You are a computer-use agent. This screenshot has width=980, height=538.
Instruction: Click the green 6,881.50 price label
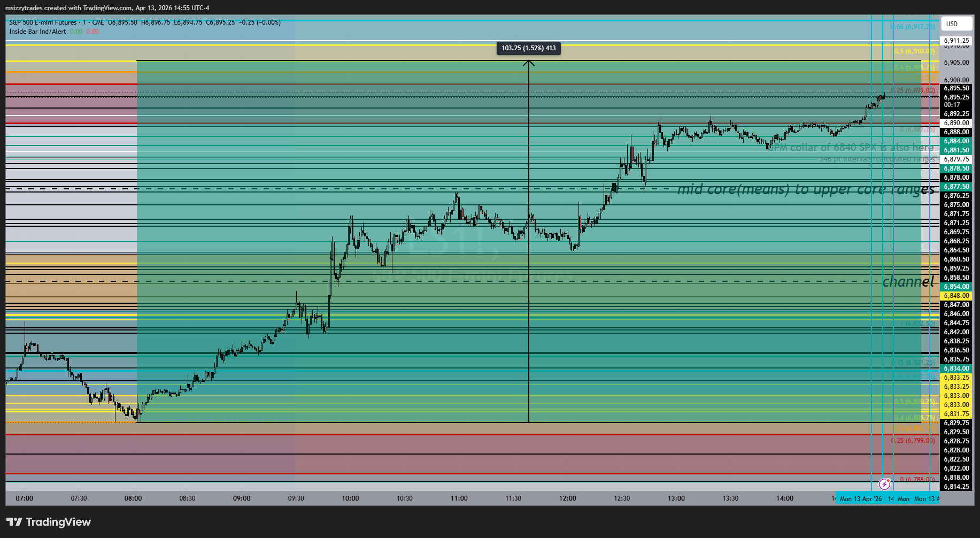(x=956, y=150)
